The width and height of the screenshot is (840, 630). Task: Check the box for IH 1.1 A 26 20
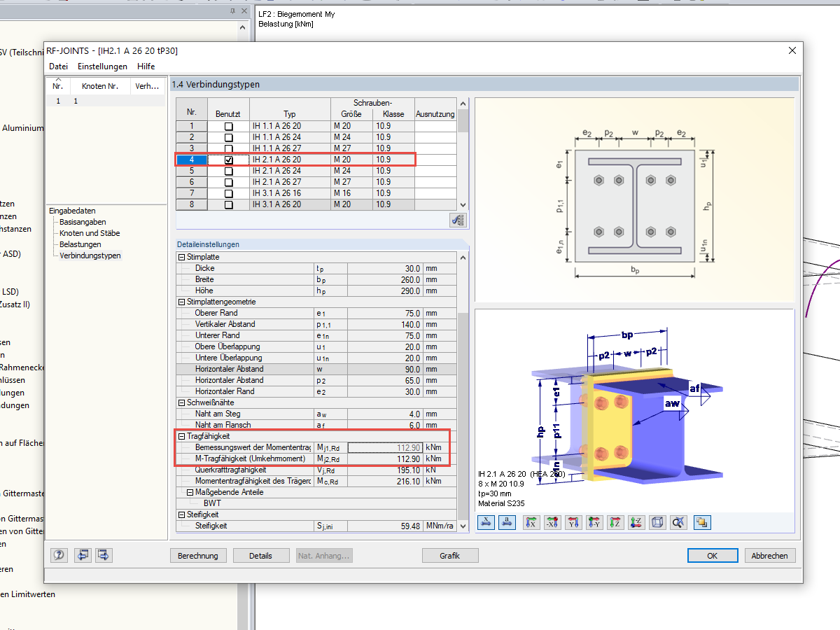click(x=228, y=127)
